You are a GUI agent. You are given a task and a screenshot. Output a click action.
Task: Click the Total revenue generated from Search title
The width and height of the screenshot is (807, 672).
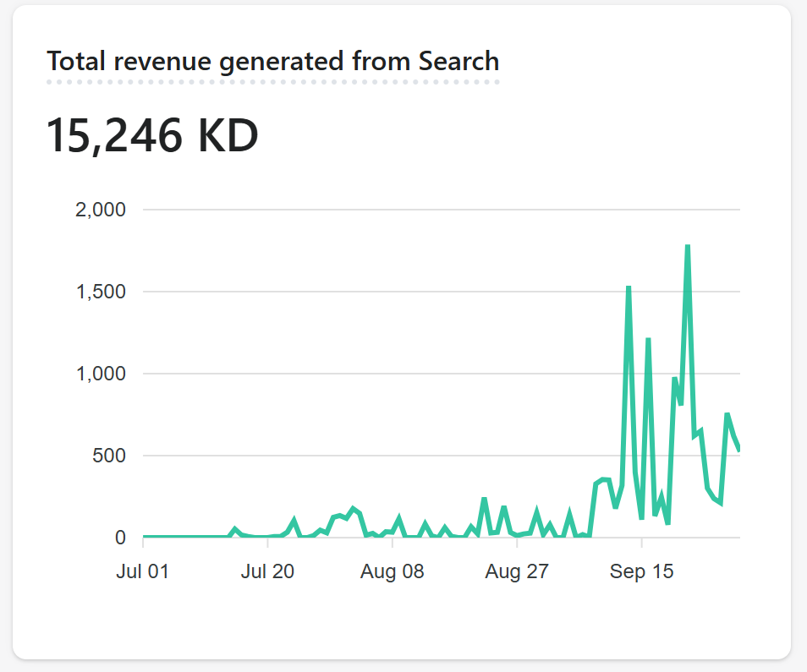pos(272,62)
